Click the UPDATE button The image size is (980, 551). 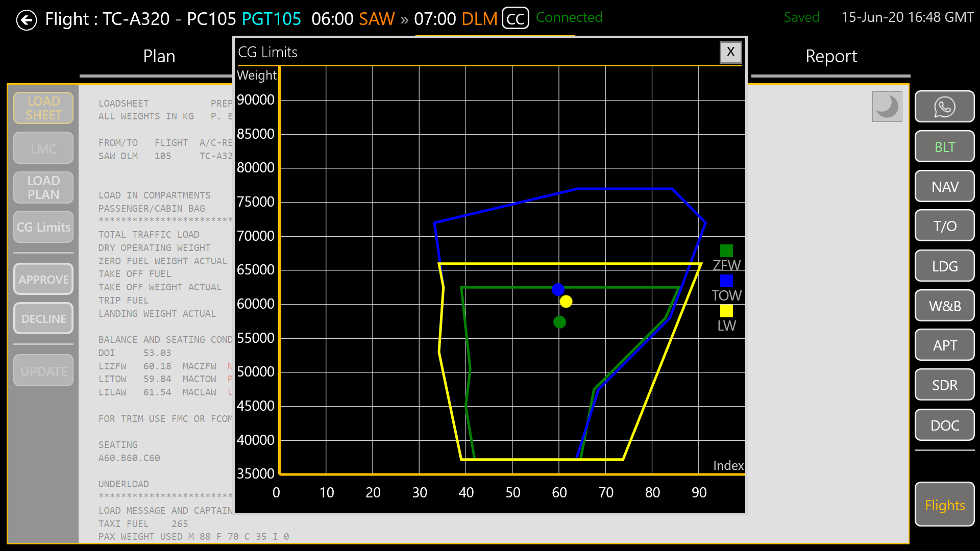click(x=43, y=371)
